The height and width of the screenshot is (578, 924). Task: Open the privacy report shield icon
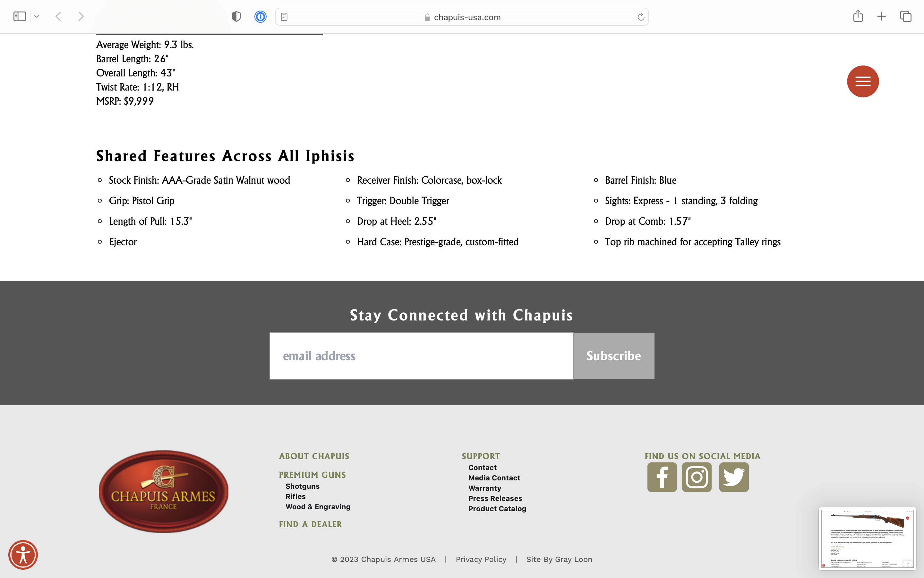click(x=236, y=16)
